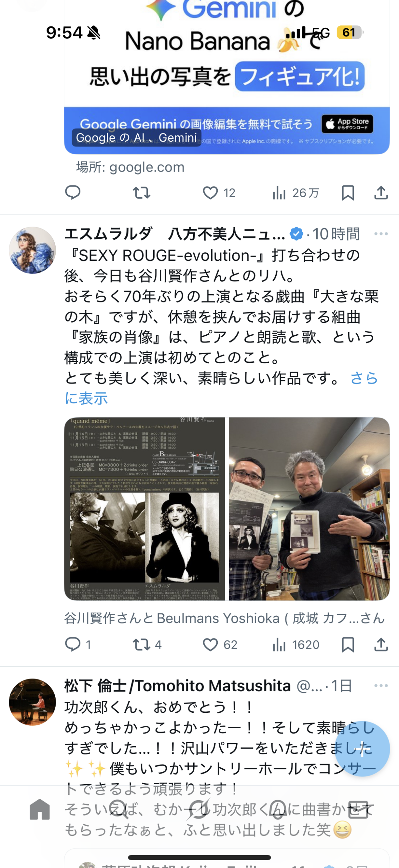Reply to the Esmeralda post with 1 reply
This screenshot has width=399, height=868.
pyautogui.click(x=78, y=644)
